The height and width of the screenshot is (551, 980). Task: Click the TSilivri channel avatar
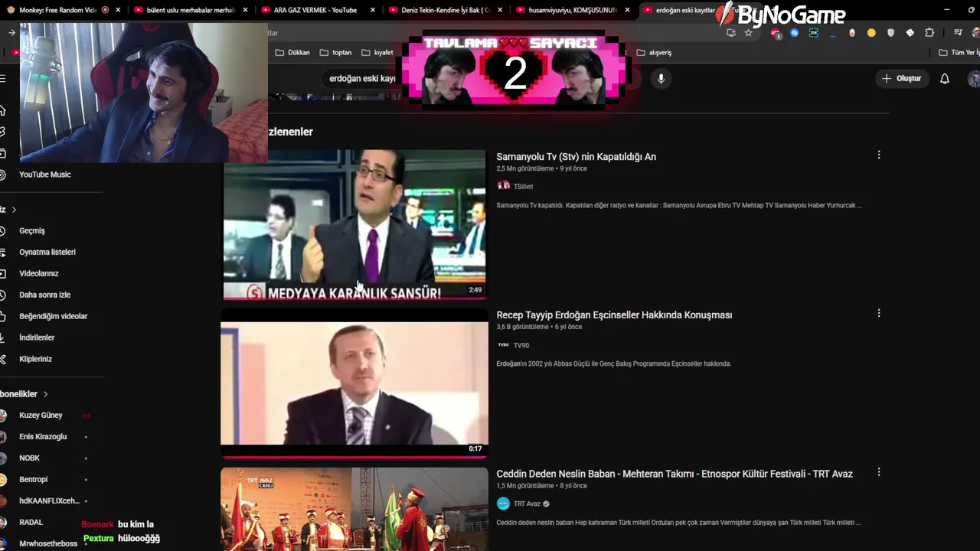pos(503,186)
